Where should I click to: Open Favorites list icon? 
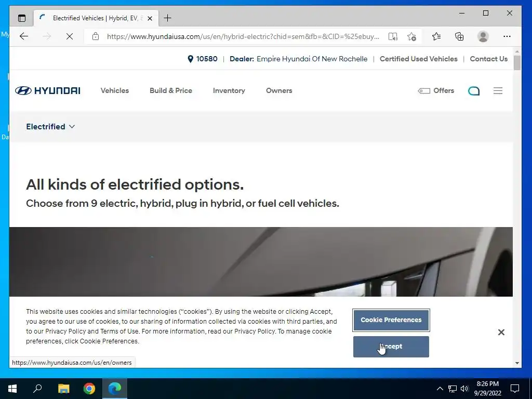(x=436, y=36)
